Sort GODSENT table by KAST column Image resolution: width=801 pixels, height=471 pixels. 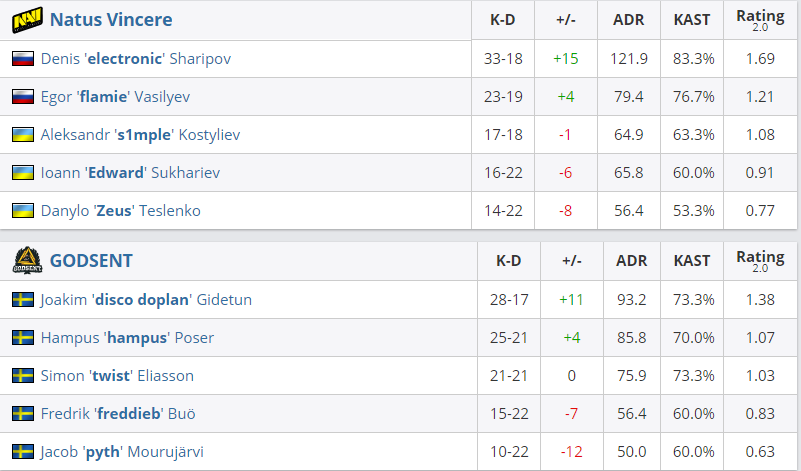(692, 261)
